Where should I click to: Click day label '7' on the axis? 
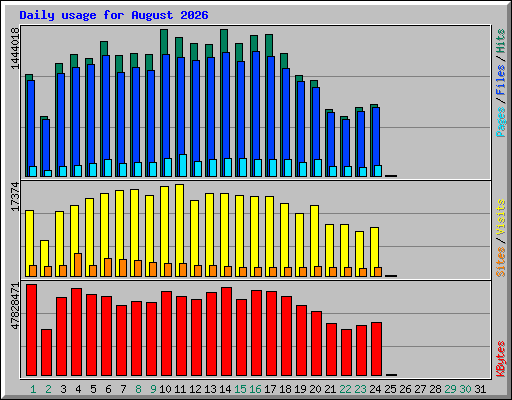point(123,389)
